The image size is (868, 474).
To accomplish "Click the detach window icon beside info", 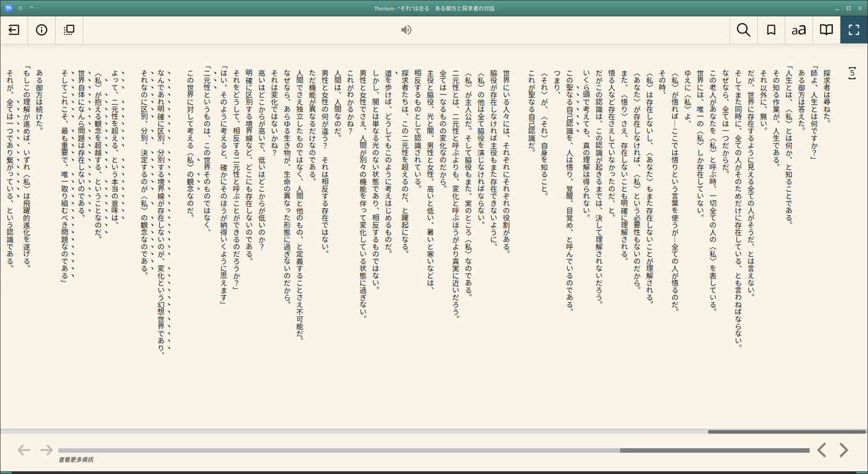I will pos(69,30).
